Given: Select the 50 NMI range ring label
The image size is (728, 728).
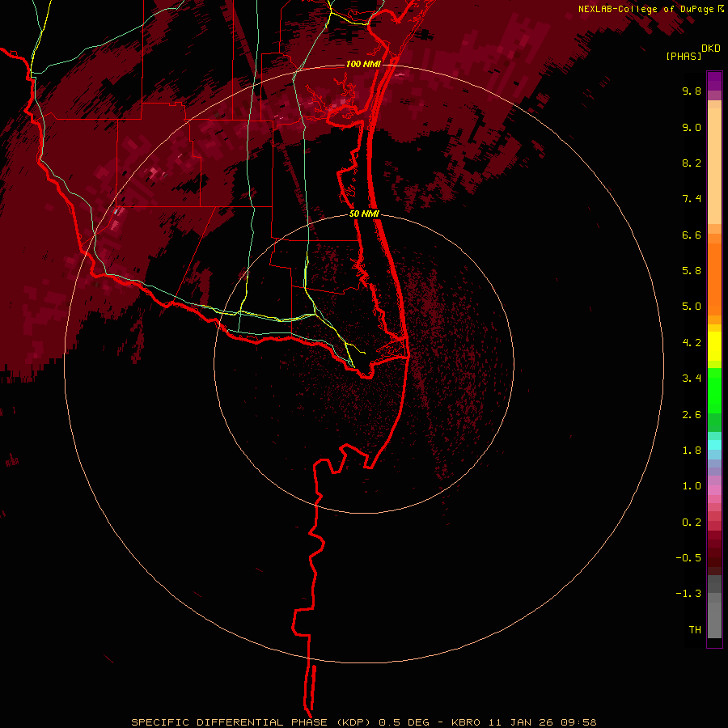Looking at the screenshot, I should [x=365, y=214].
